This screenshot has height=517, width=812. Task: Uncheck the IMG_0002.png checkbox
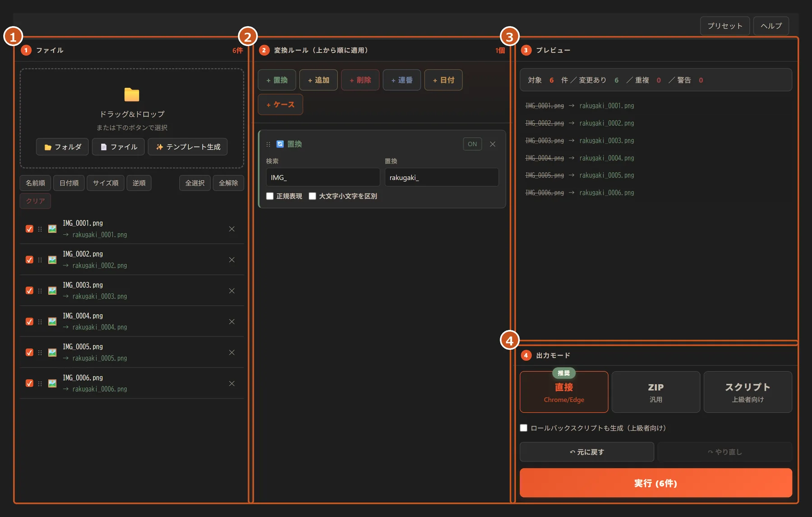coord(29,260)
